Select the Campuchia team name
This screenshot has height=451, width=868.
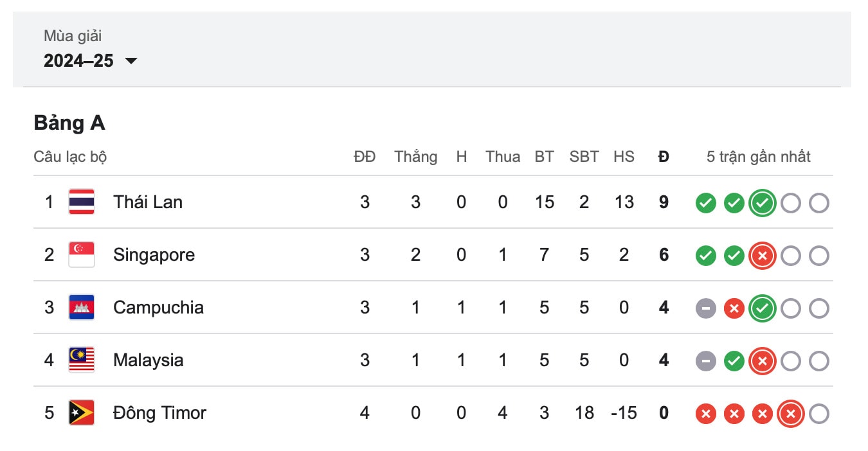158,308
